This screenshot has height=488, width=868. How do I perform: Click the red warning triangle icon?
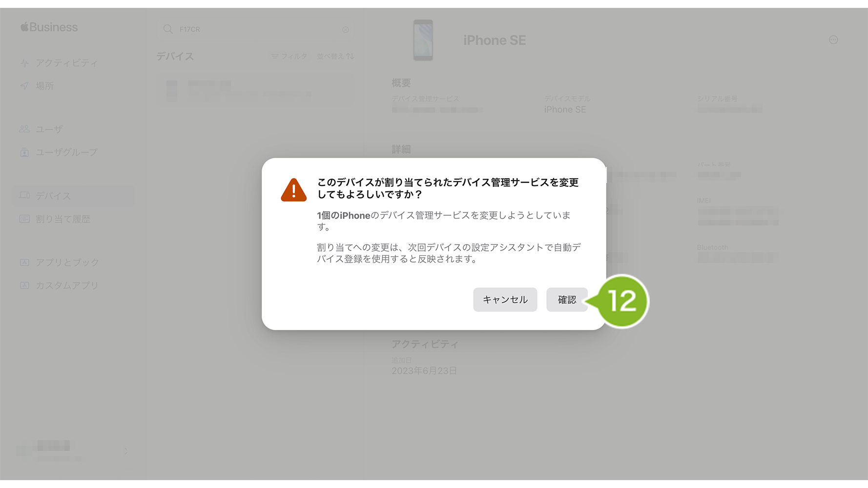[293, 190]
